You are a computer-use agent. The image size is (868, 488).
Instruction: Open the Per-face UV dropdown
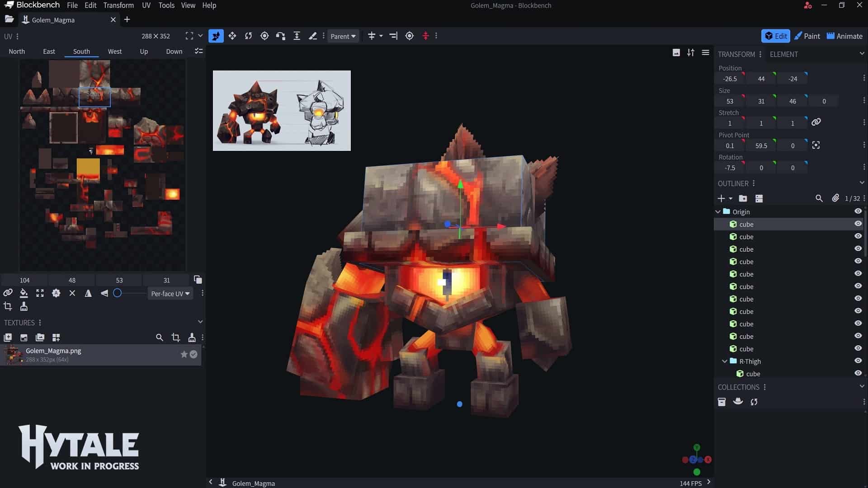pyautogui.click(x=170, y=293)
